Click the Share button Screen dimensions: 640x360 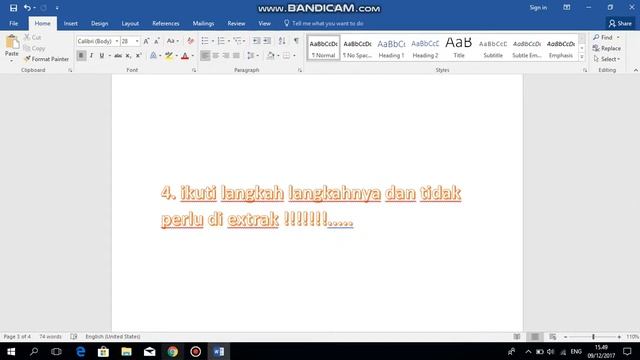pyautogui.click(x=620, y=24)
